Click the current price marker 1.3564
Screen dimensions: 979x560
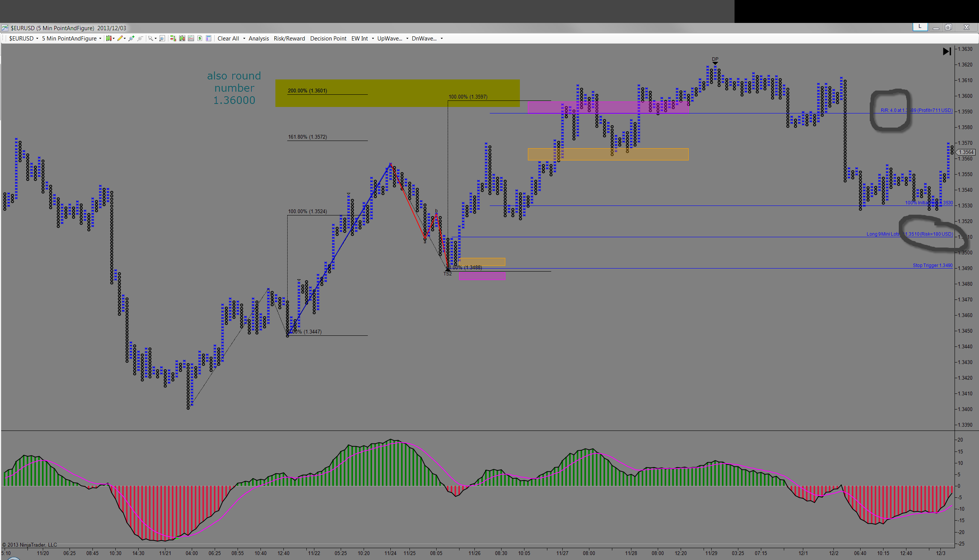(x=966, y=152)
